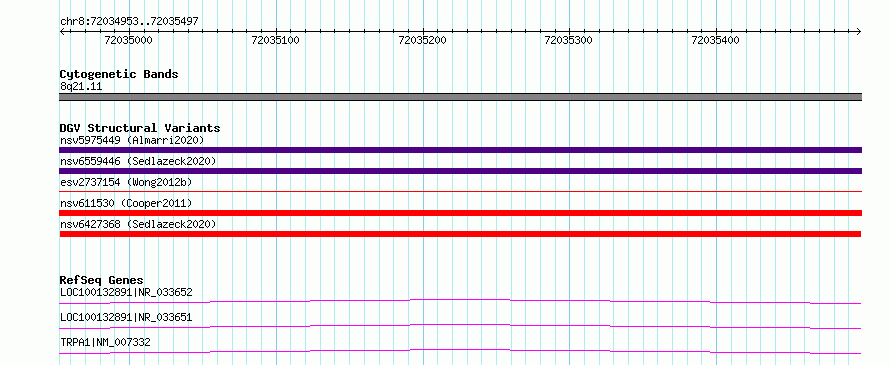Select variant label esv2737154 (Wong2012b)
The width and height of the screenshot is (890, 365).
coord(126,182)
